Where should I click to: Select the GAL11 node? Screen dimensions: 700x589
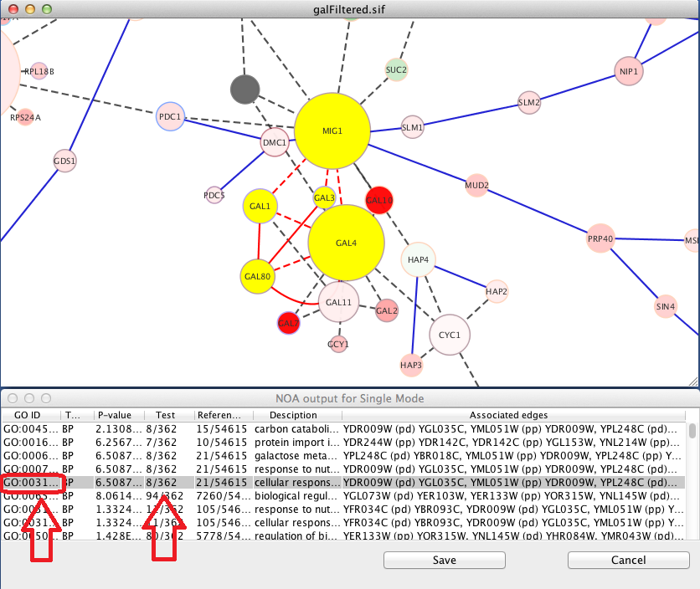[x=338, y=302]
